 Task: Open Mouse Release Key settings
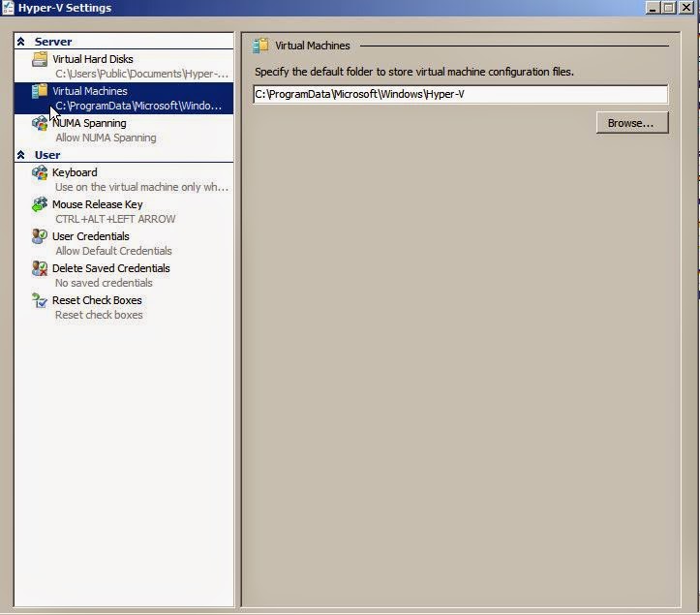[124, 211]
